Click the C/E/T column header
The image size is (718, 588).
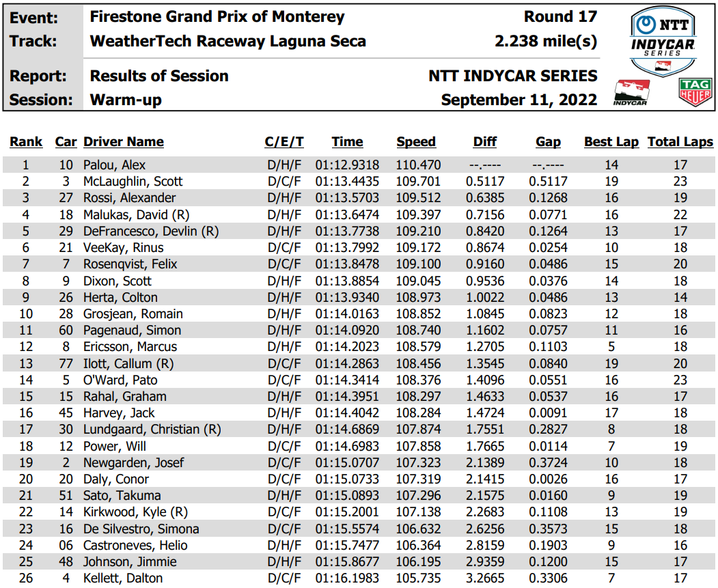[x=284, y=142]
